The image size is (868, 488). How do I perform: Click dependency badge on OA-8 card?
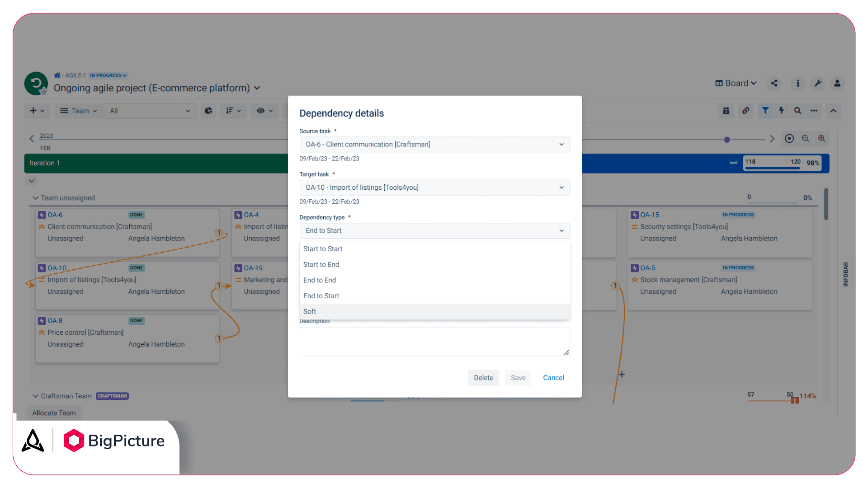(219, 339)
